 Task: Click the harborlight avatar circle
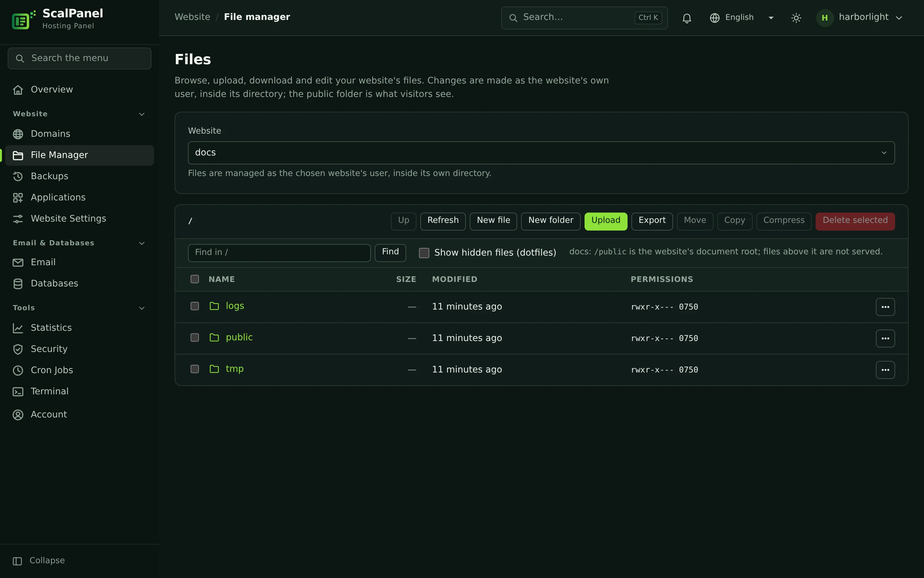[x=825, y=18]
